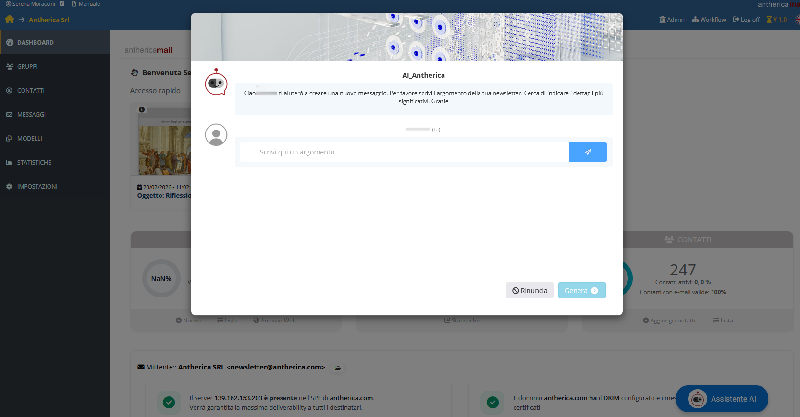Image resolution: width=800 pixels, height=417 pixels.
Task: Click the hourglass version icon
Action: (x=769, y=19)
